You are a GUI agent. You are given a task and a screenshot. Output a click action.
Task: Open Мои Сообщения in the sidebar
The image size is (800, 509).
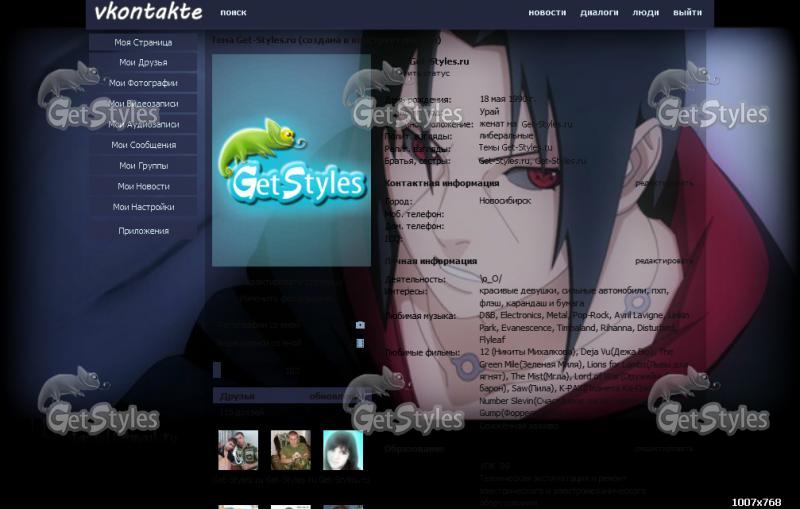(143, 145)
